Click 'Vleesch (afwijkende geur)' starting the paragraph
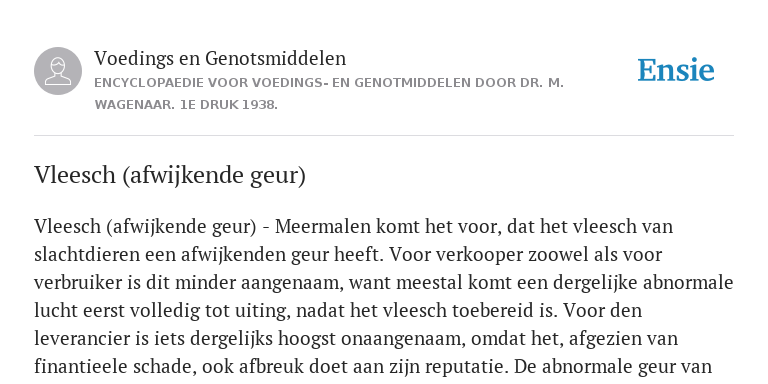This screenshot has height=384, width=768. (x=145, y=228)
